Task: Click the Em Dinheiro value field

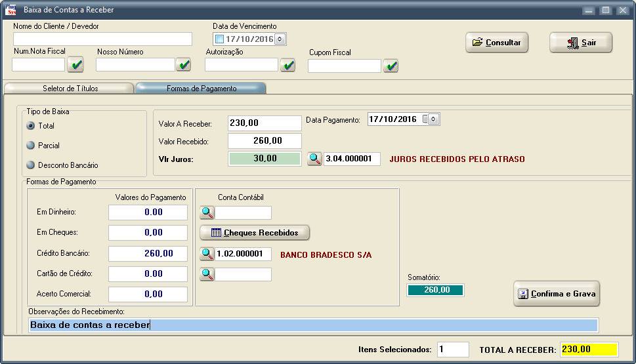Action: pyautogui.click(x=148, y=212)
